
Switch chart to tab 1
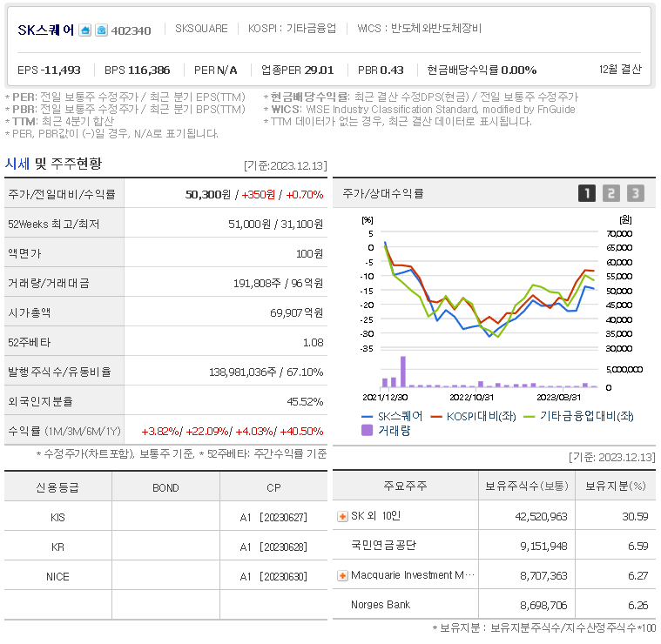point(586,193)
